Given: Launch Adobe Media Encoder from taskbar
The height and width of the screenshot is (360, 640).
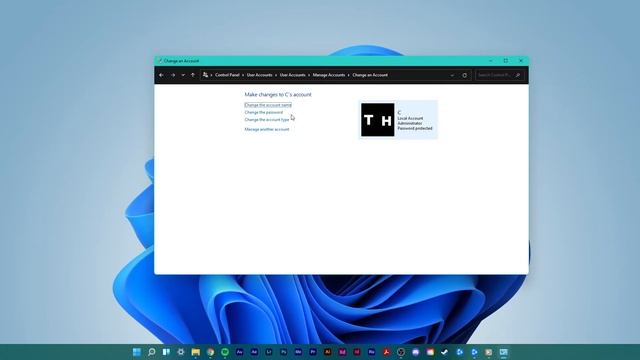Looking at the screenshot, I should coord(298,352).
